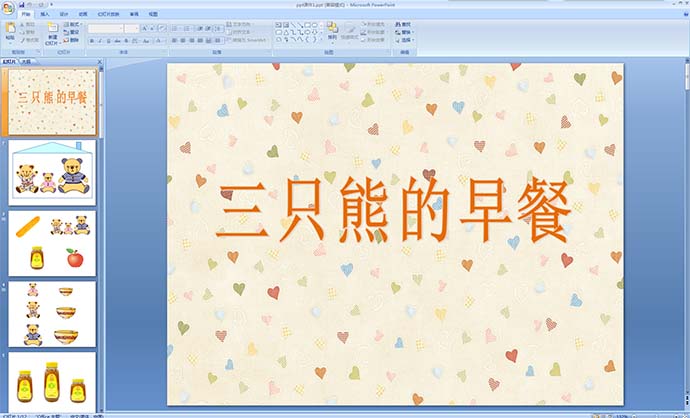Select slide thumbnail with bears and bowls
690x418 pixels.
coord(52,314)
